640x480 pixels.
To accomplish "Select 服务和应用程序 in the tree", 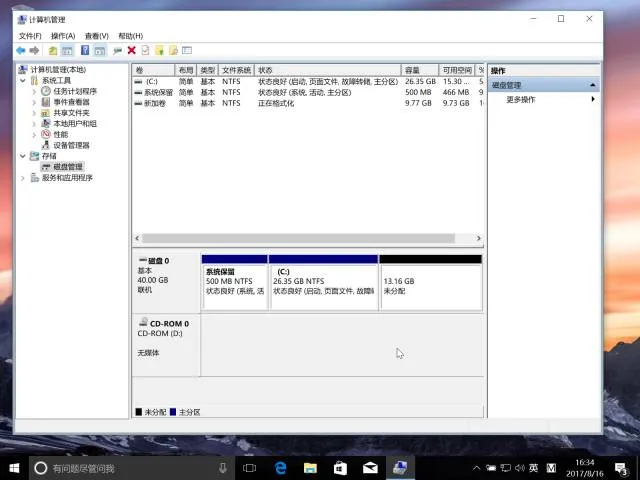I will pyautogui.click(x=67, y=178).
